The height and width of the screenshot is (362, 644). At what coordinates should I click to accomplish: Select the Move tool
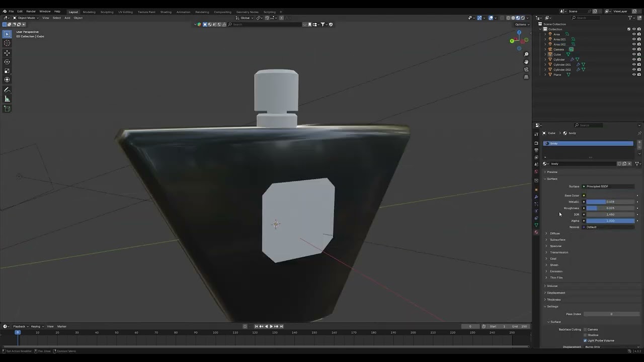[x=7, y=53]
